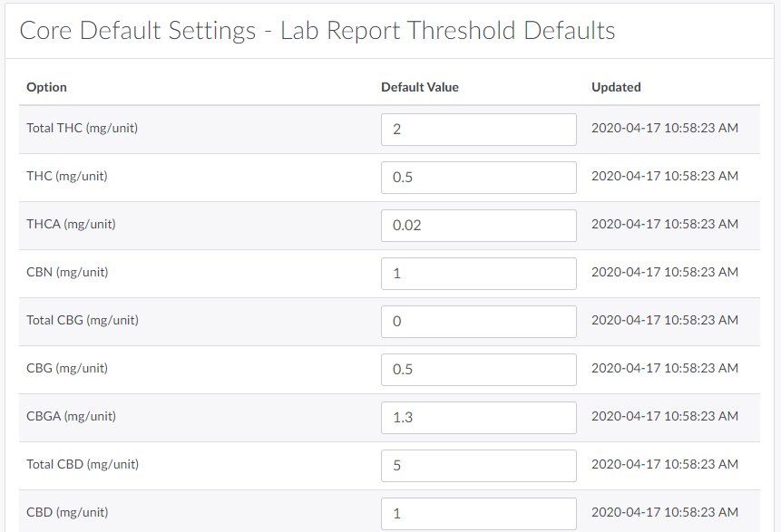
Task: Click the Updated column header
Action: pyautogui.click(x=616, y=87)
